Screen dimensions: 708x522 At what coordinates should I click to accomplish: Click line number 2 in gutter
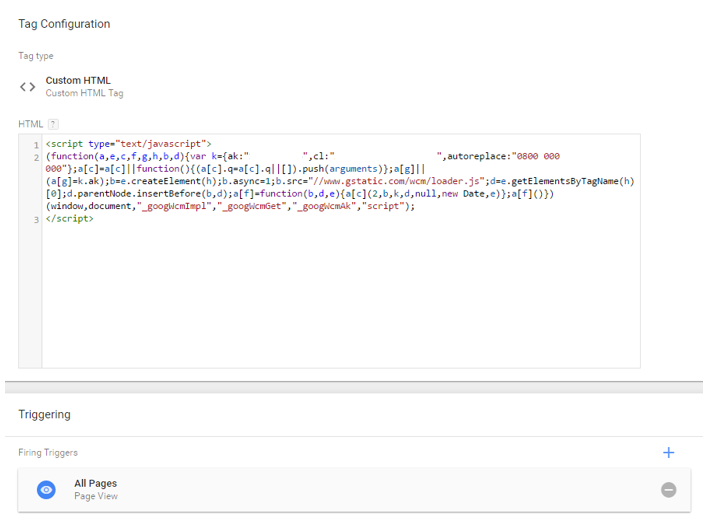36,158
